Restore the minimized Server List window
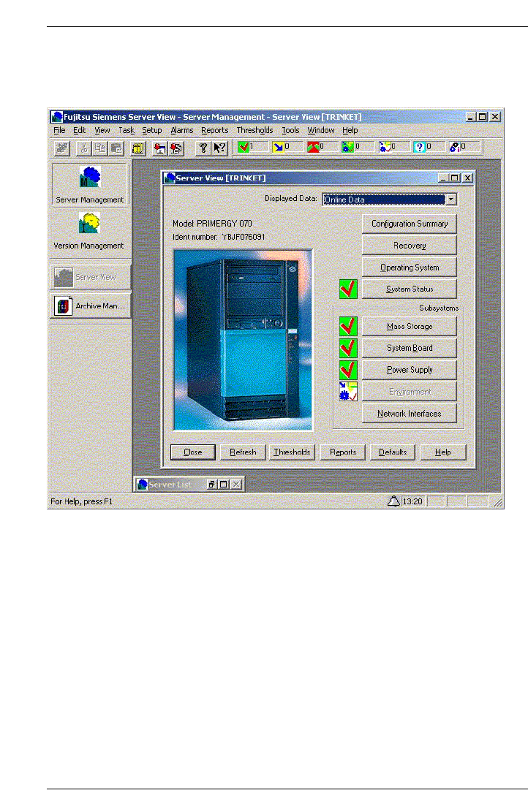This screenshot has height=812, width=528. point(211,484)
